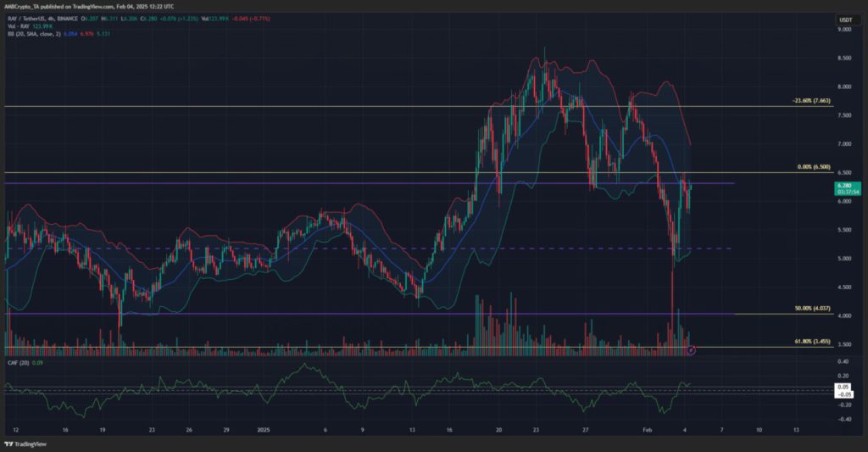The width and height of the screenshot is (868, 452).
Task: Select the CMF (20) indicator label
Action: [18, 363]
